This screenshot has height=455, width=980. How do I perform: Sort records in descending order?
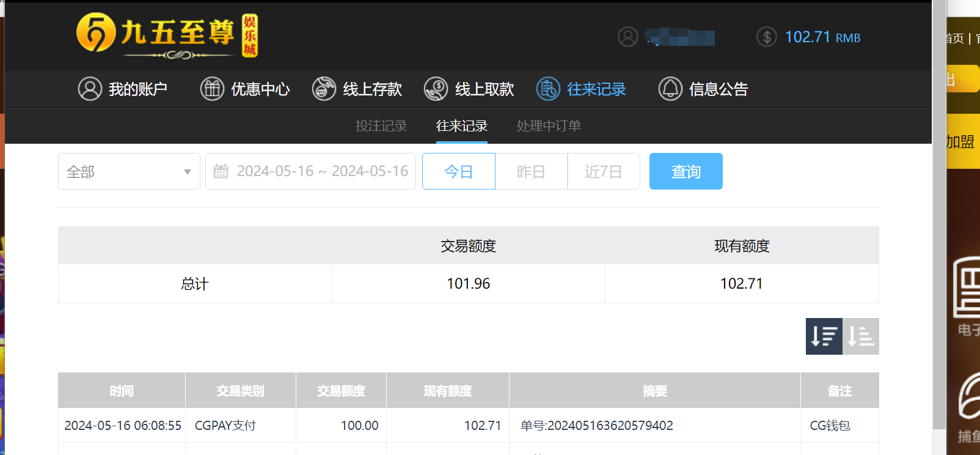[x=824, y=336]
